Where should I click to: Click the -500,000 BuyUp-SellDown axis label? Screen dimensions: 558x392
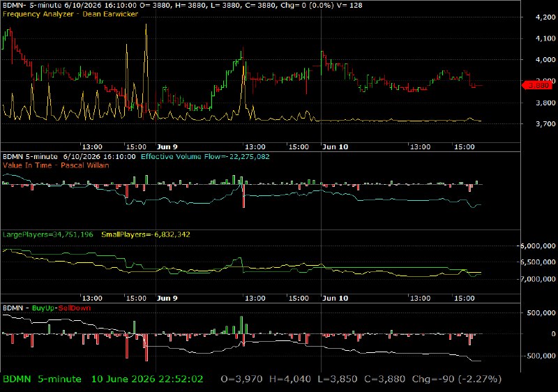(x=539, y=356)
